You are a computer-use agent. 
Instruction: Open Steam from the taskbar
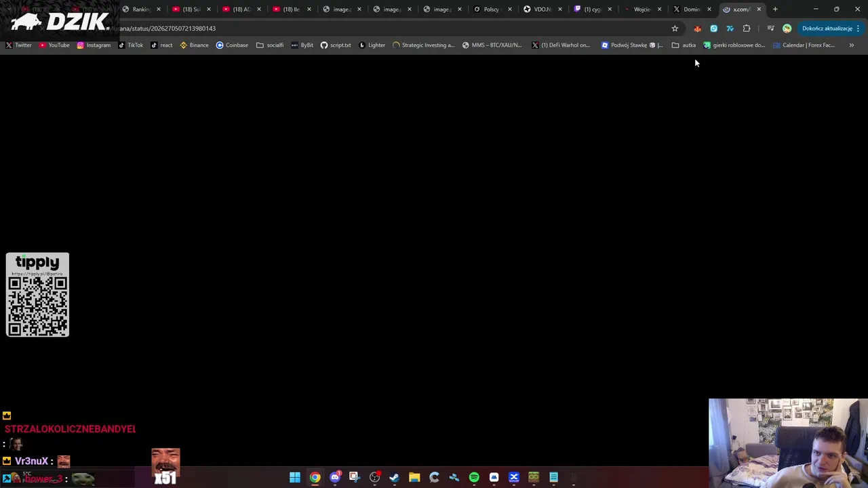coord(394,477)
